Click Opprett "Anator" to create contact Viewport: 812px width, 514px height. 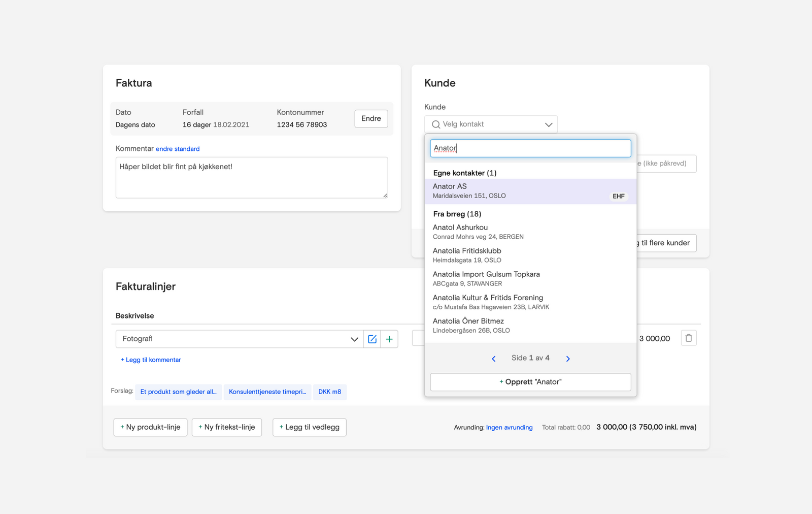(x=530, y=382)
